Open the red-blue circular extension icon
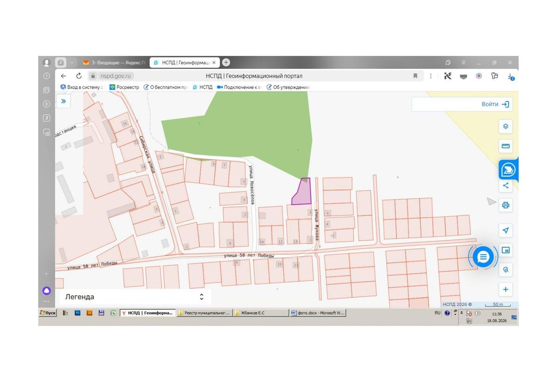The height and width of the screenshot is (392, 555). (479, 76)
